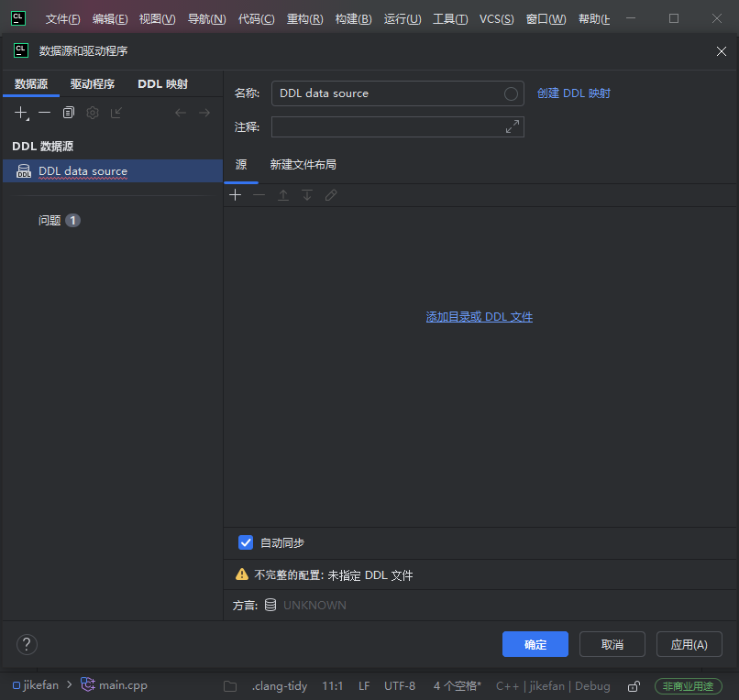
Task: Click the DDL 数据源 group header
Action: click(43, 147)
